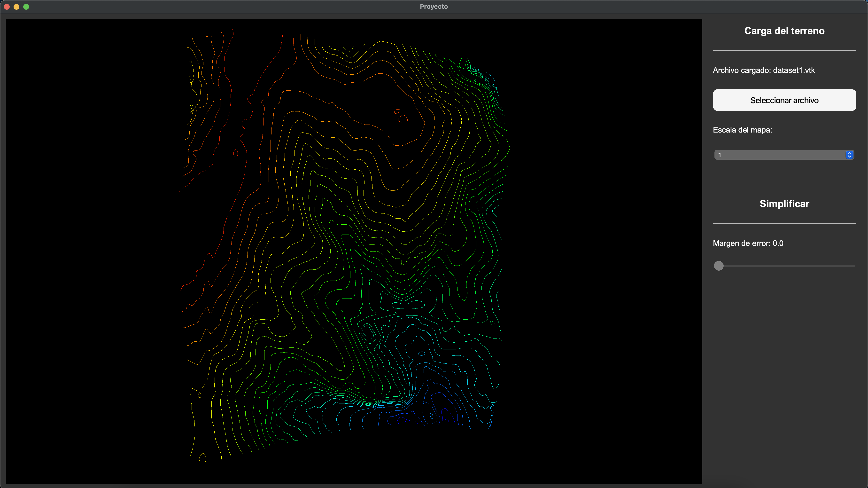Click the middle of the error margin slider track
Image resolution: width=868 pixels, height=488 pixels.
tap(784, 266)
